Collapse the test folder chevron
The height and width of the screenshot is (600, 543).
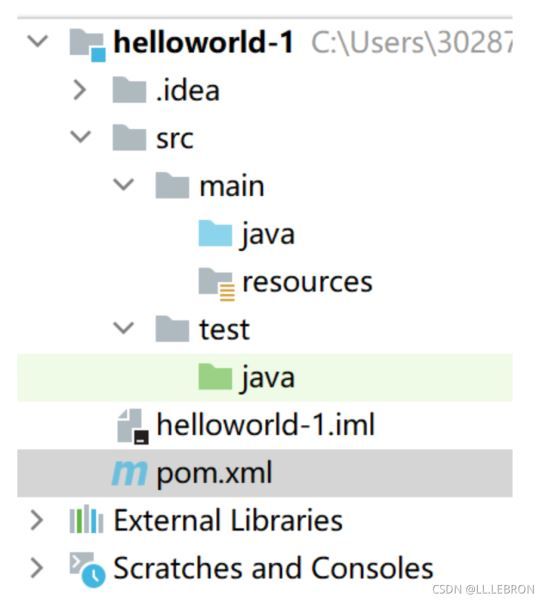(124, 328)
